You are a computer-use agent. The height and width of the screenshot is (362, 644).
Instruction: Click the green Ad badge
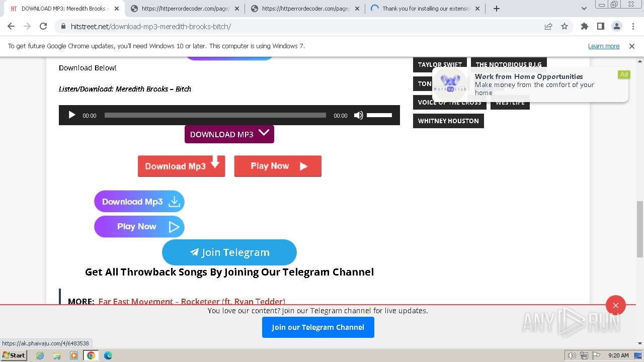pyautogui.click(x=624, y=74)
